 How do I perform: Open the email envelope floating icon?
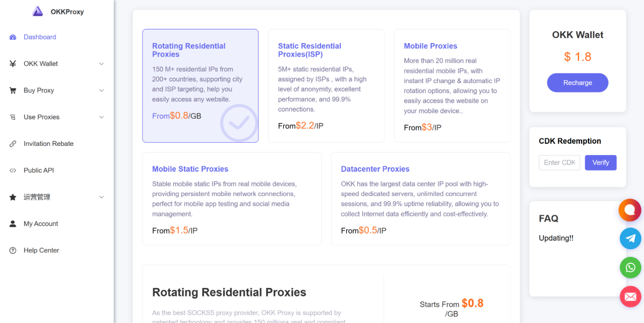point(631,296)
